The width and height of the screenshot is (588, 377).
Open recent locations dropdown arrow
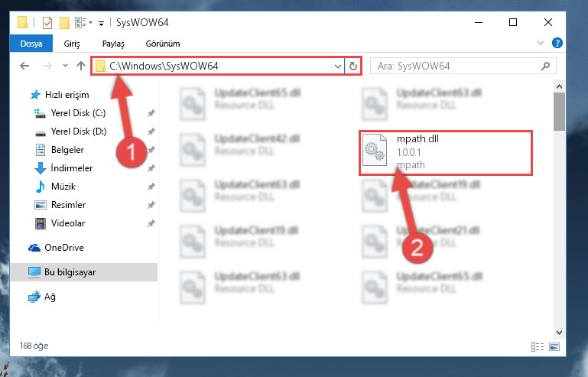click(65, 66)
